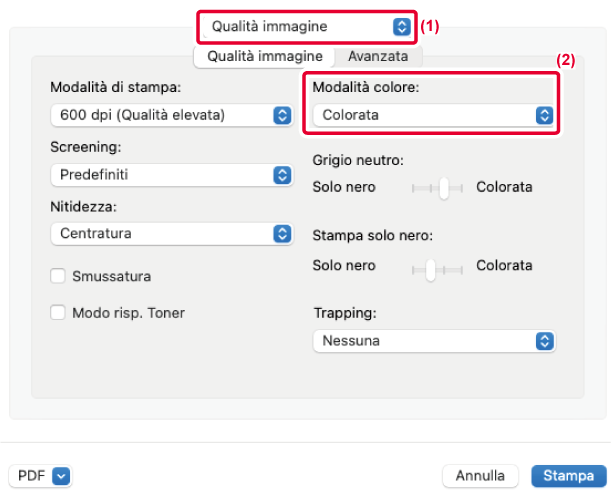Click the Modalità colore chevron icon
Image resolution: width=611 pixels, height=494 pixels.
click(544, 115)
